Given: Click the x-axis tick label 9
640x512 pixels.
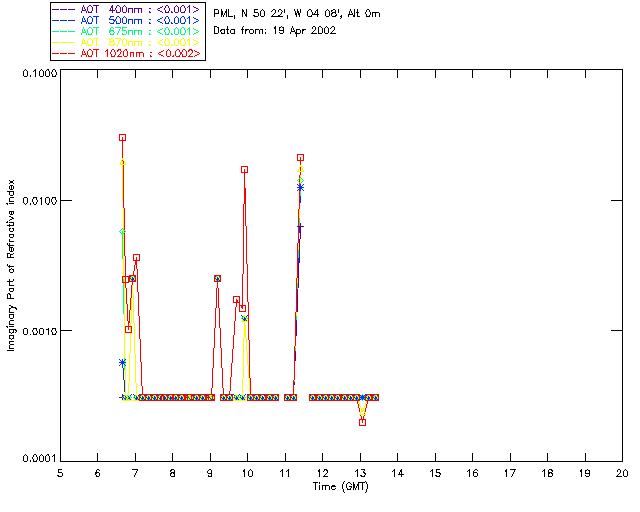Looking at the screenshot, I should point(210,473).
